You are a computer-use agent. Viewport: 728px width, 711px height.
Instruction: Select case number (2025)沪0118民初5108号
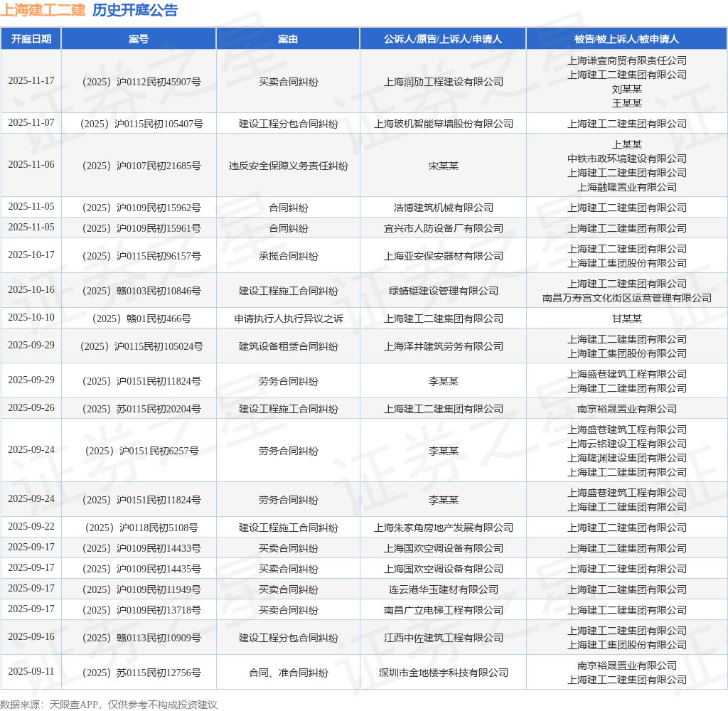coord(141,528)
